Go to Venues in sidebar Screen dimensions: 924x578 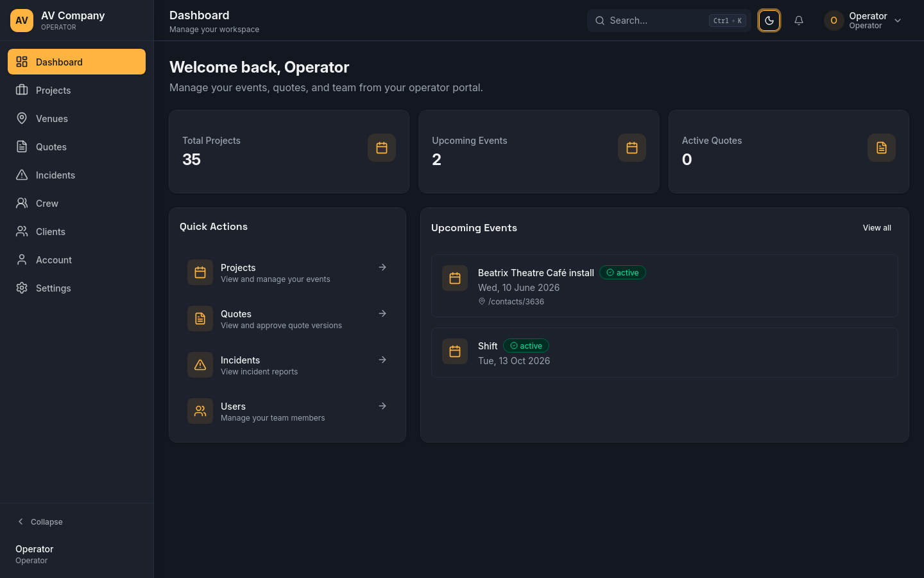pyautogui.click(x=76, y=118)
